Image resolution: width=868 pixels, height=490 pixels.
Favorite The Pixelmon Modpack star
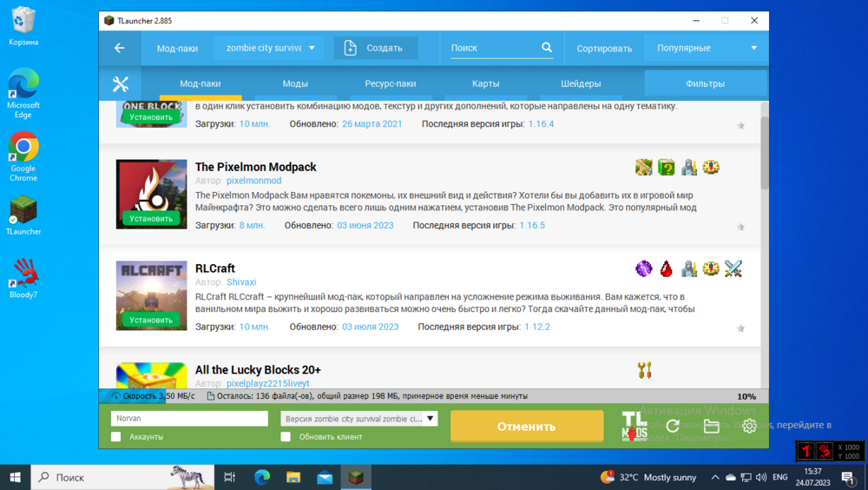[740, 228]
